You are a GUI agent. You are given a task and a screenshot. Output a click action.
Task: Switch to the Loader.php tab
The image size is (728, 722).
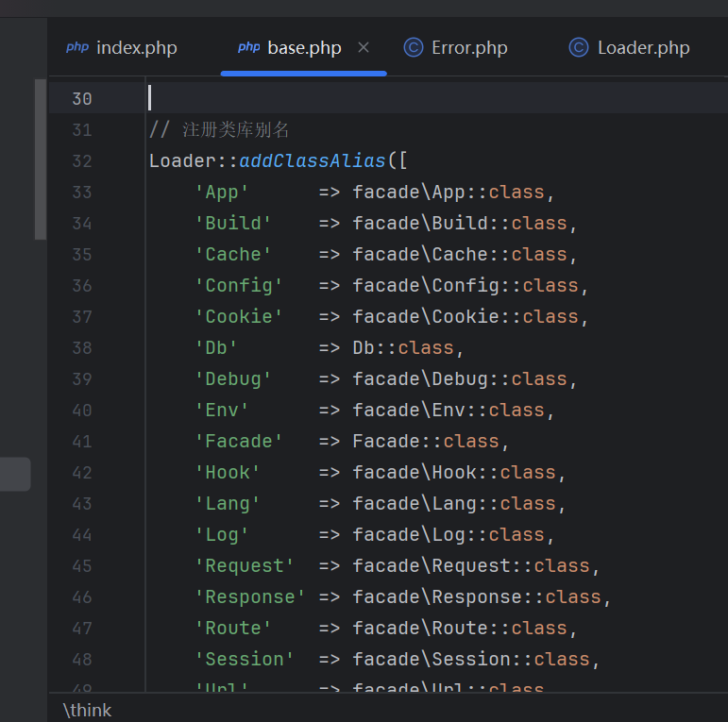(643, 47)
